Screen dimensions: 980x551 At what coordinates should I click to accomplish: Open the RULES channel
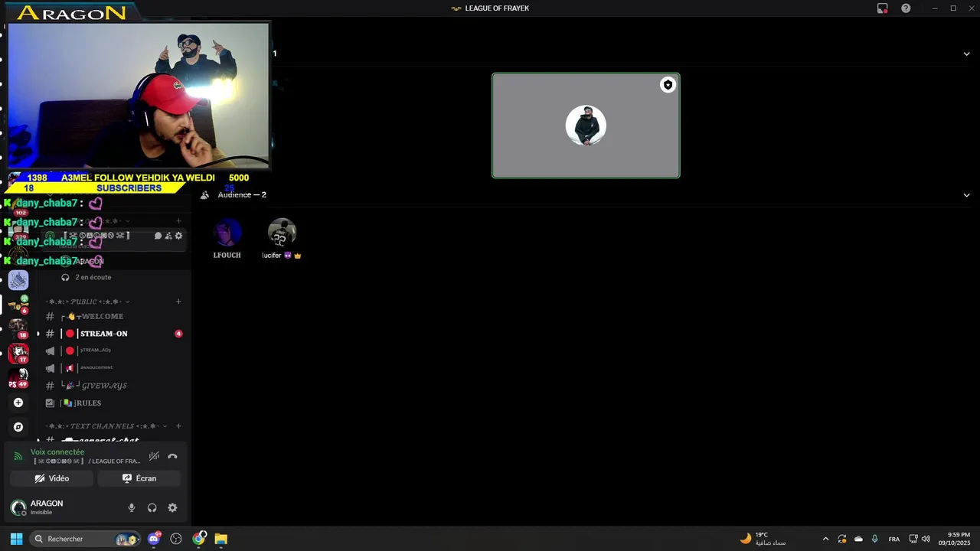click(x=111, y=403)
